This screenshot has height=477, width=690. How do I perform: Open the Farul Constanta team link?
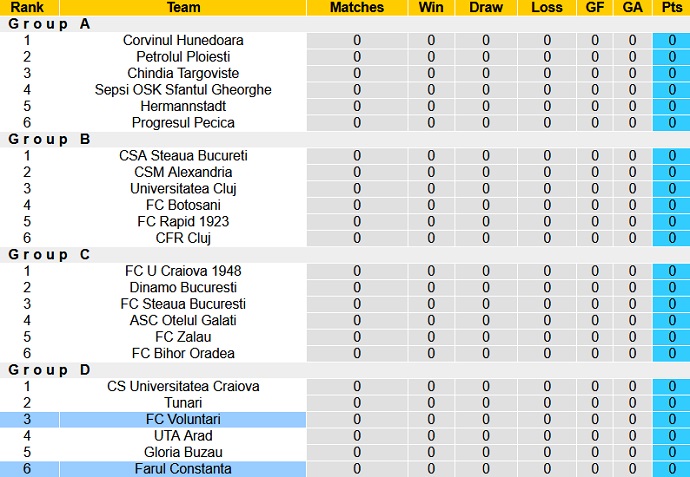click(183, 469)
